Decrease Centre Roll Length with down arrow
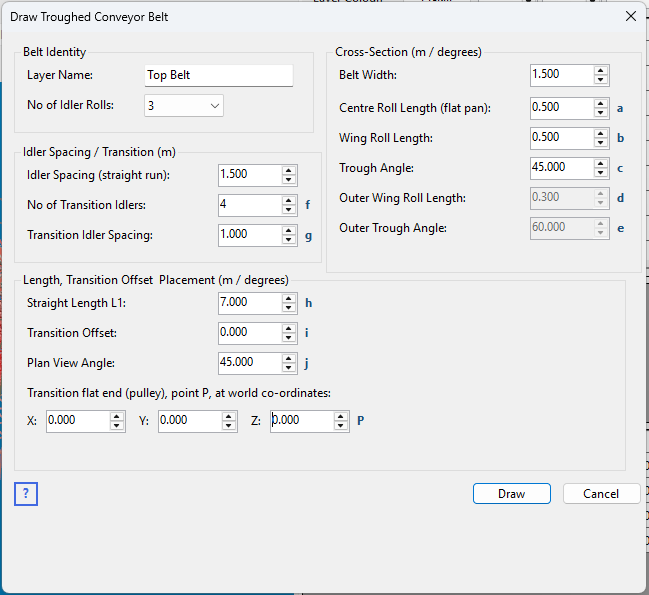Viewport: 649px width, 595px height. [x=601, y=113]
